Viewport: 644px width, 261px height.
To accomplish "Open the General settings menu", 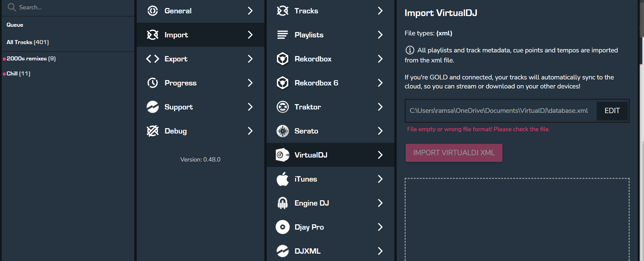I will (x=200, y=11).
